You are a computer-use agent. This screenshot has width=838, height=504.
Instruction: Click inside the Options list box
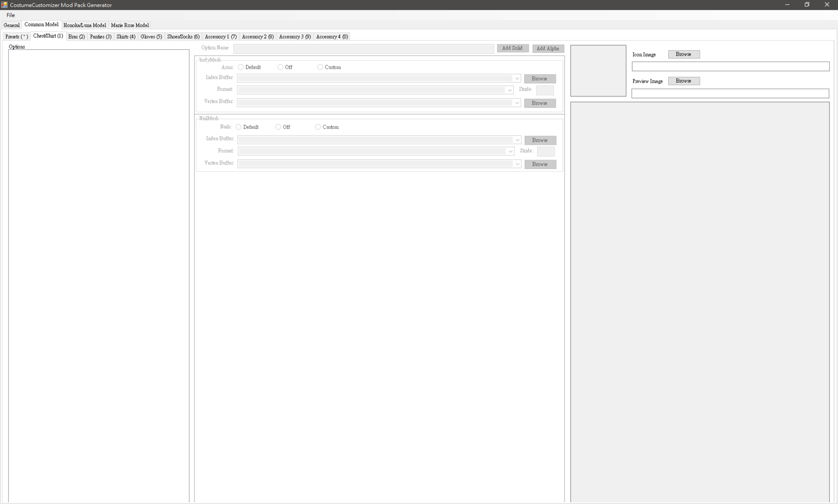99,276
